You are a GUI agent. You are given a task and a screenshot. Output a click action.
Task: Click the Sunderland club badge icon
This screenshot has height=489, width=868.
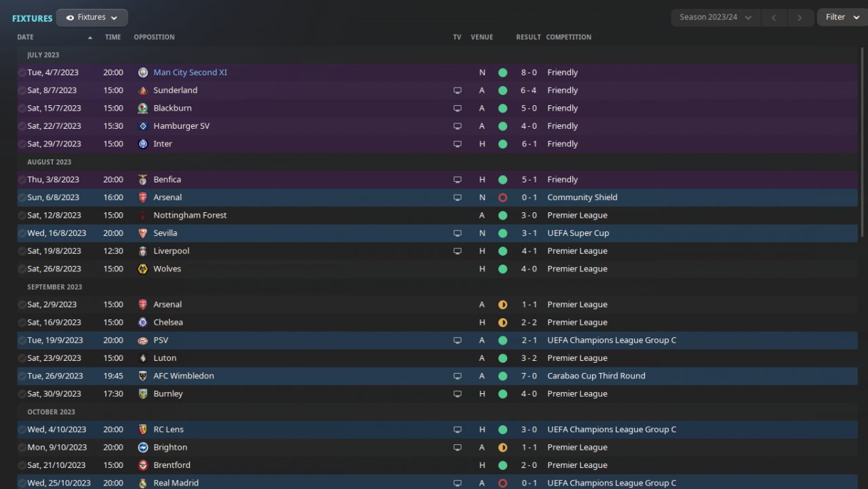[x=142, y=90]
